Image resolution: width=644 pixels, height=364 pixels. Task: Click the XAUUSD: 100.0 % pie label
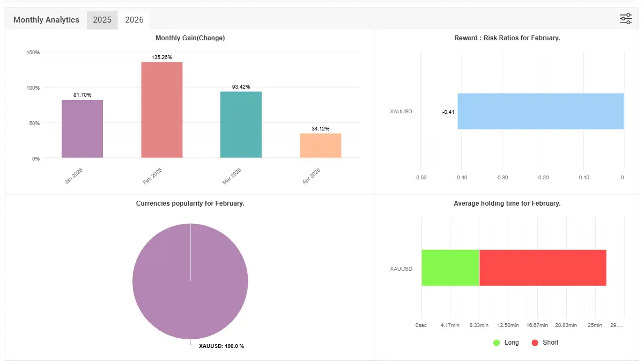[221, 346]
